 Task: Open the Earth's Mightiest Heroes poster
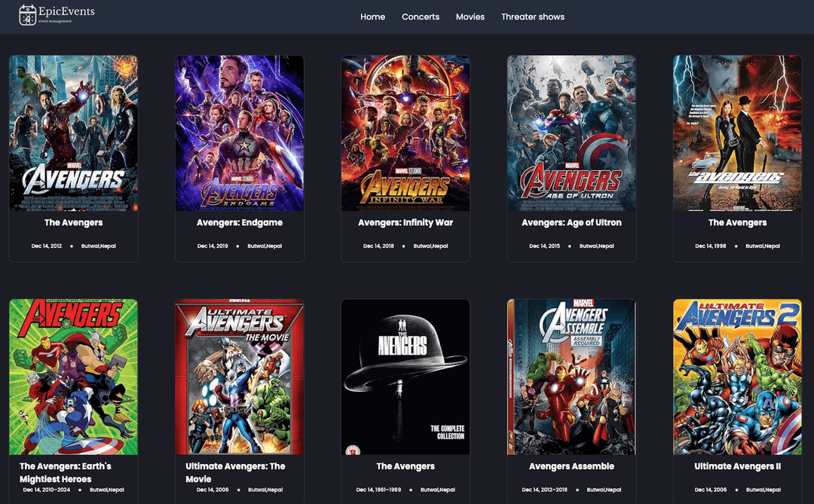tap(73, 376)
